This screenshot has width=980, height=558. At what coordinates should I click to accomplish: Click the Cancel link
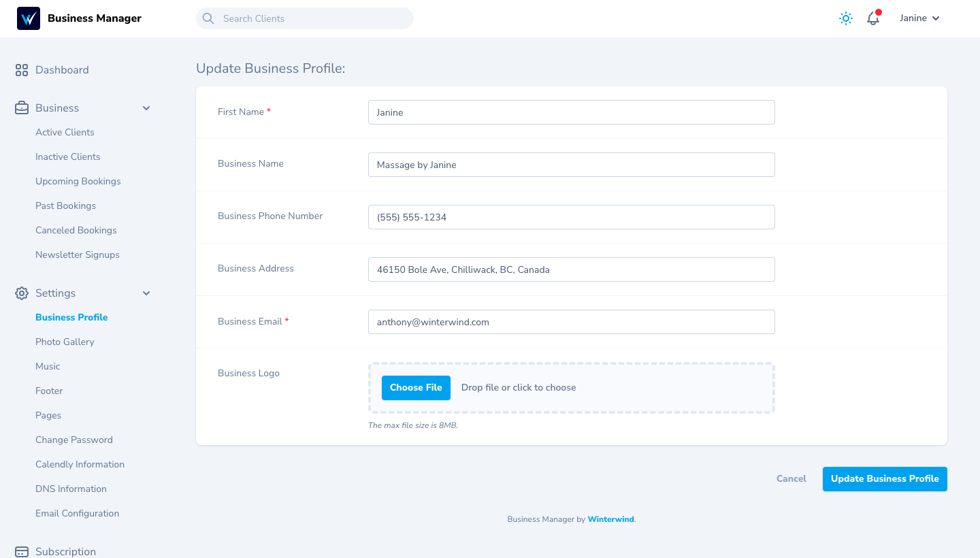tap(791, 478)
